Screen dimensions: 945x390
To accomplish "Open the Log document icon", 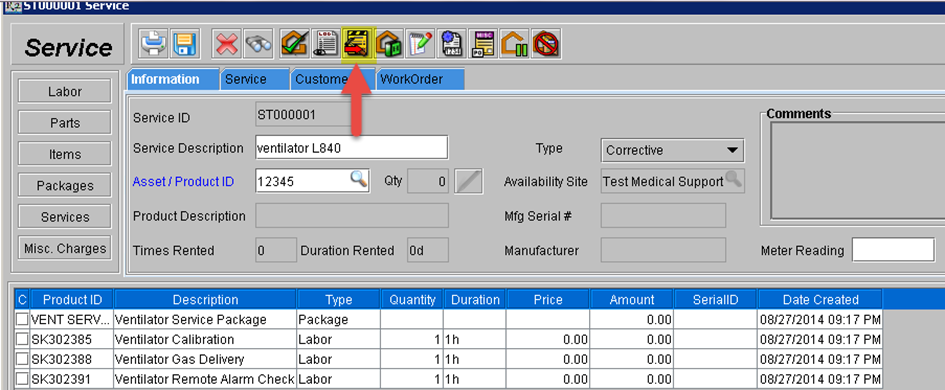I will [325, 44].
